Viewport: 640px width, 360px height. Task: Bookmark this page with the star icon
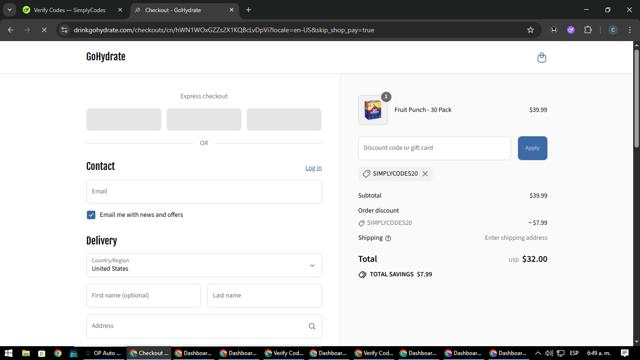(530, 30)
